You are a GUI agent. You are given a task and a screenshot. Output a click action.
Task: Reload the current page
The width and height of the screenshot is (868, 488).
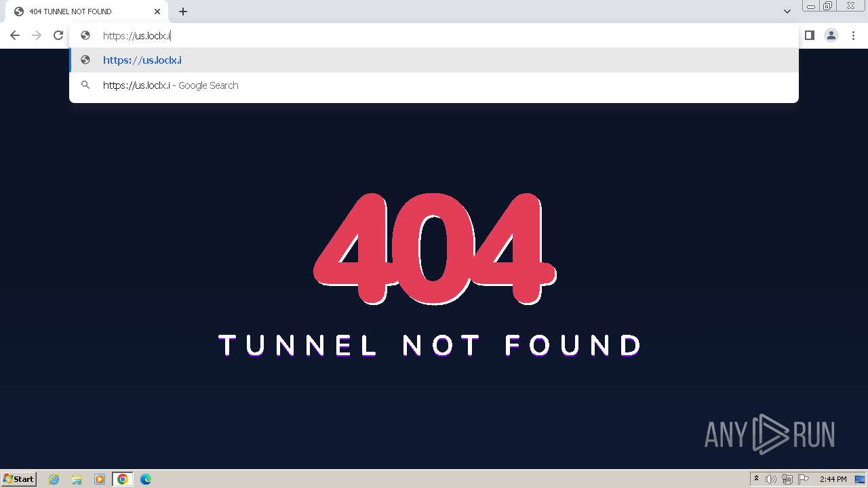(58, 35)
